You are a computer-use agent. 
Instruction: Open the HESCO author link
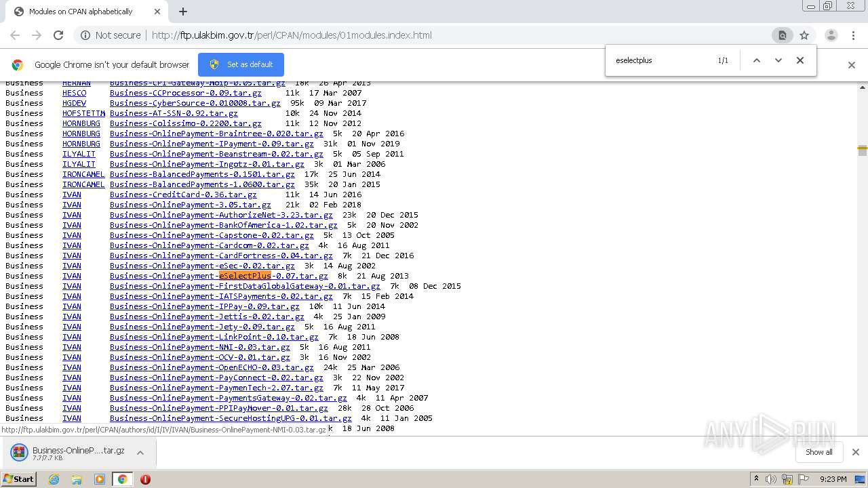(x=75, y=93)
